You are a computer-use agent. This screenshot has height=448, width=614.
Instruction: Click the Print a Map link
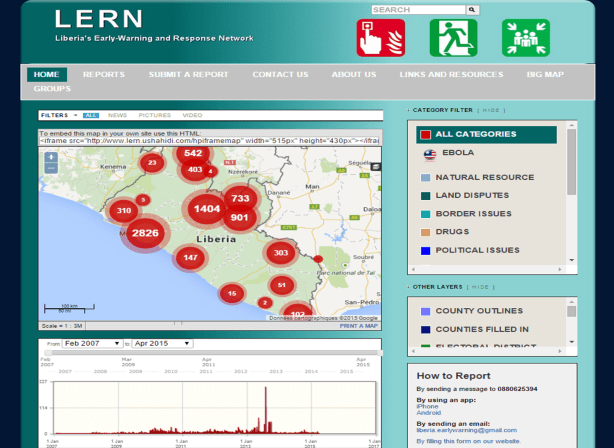coord(359,326)
